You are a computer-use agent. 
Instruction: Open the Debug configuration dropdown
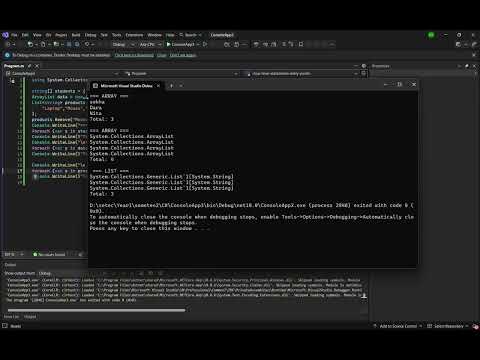click(x=123, y=44)
